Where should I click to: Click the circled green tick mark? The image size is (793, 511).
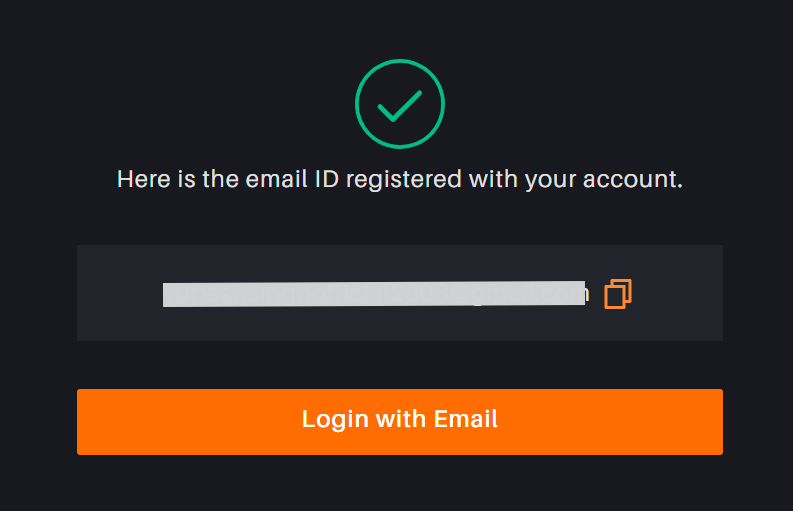(399, 104)
